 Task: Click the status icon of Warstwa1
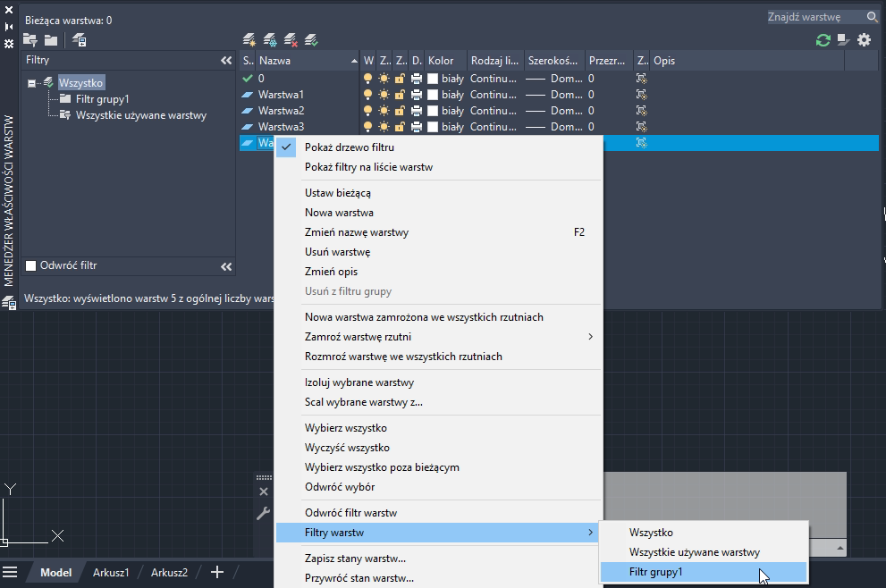[247, 95]
